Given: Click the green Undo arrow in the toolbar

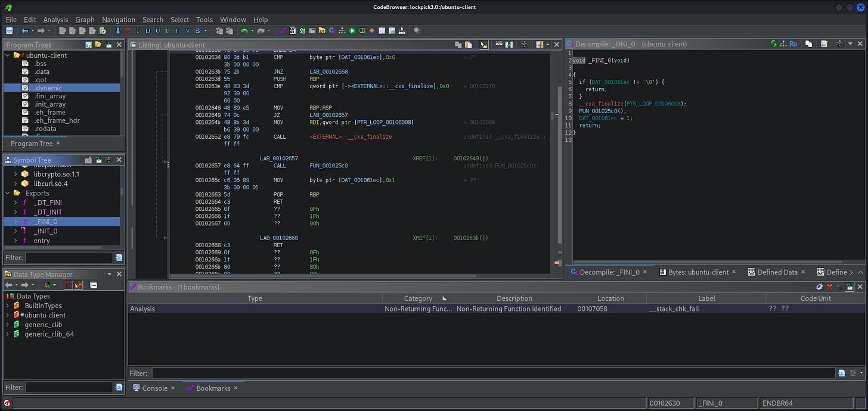Looking at the screenshot, I should pos(244,30).
